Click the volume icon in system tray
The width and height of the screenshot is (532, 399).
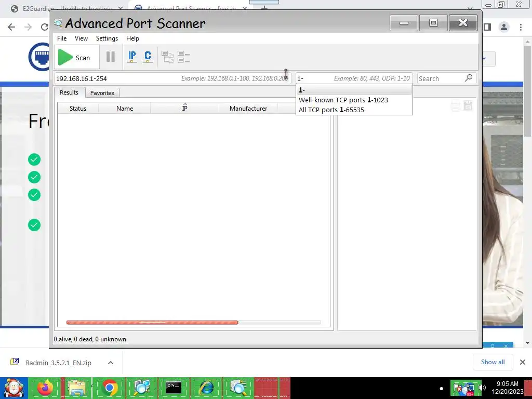pyautogui.click(x=482, y=388)
